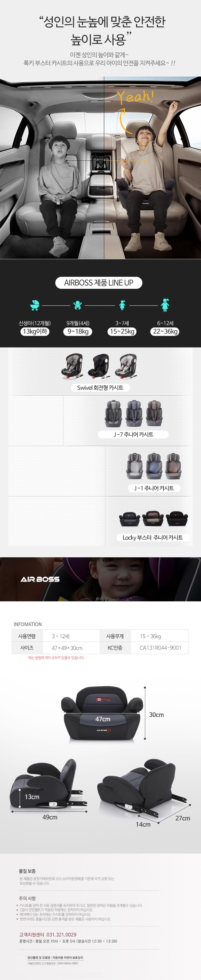Click the small girl icon for 3~7세
The height and width of the screenshot is (980, 201).
click(x=122, y=305)
